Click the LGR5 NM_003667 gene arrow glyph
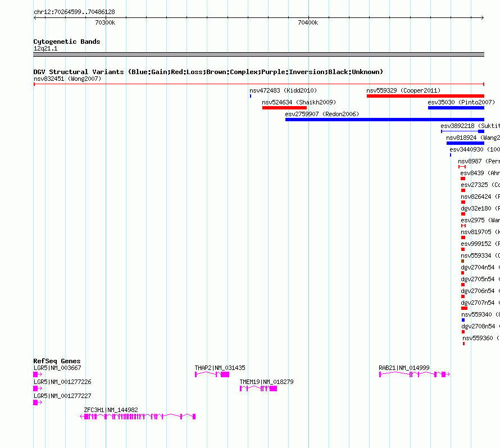The image size is (500, 448). pyautogui.click(x=38, y=374)
